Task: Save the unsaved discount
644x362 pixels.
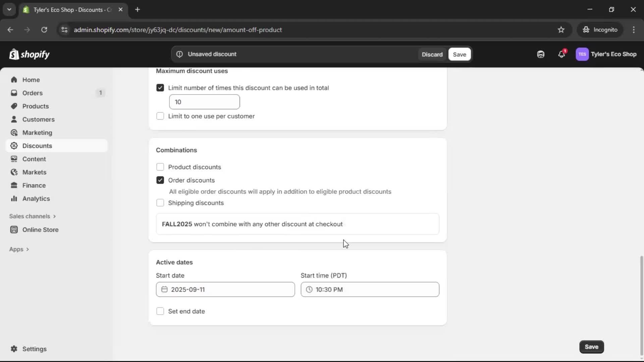Action: [x=459, y=54]
